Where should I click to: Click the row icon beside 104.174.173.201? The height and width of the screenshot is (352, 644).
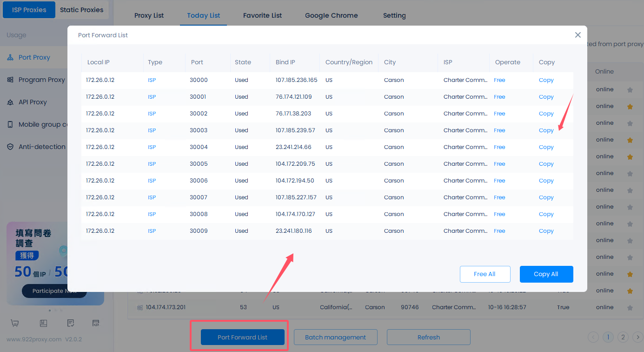139,308
